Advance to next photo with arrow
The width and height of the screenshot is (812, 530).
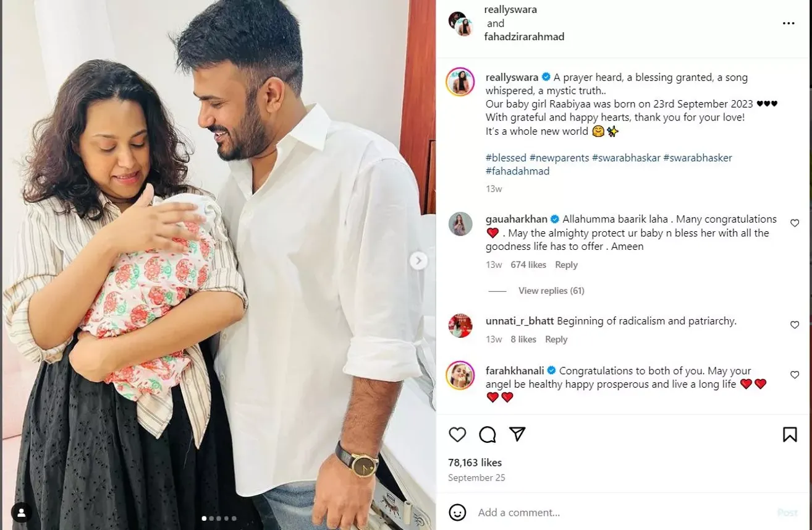pyautogui.click(x=418, y=261)
